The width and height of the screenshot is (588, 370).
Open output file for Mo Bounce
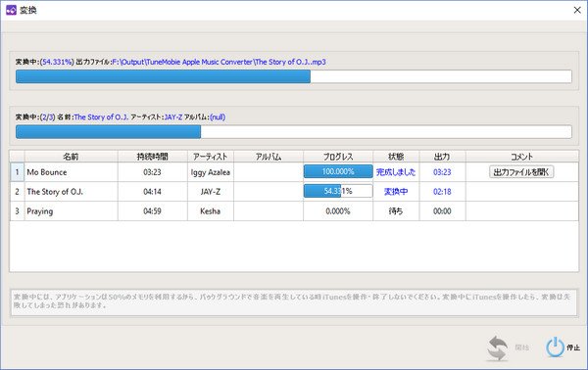521,172
